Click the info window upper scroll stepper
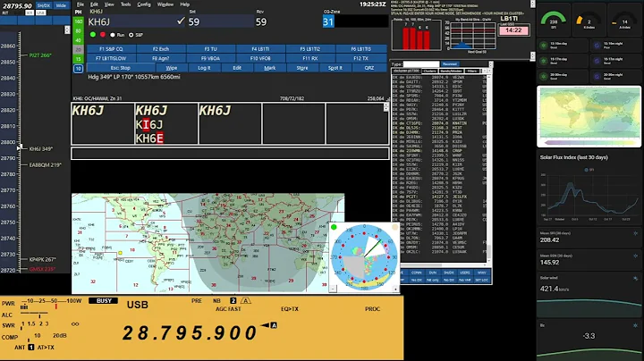Image resolution: width=644 pixels, height=361 pixels. coord(533,4)
